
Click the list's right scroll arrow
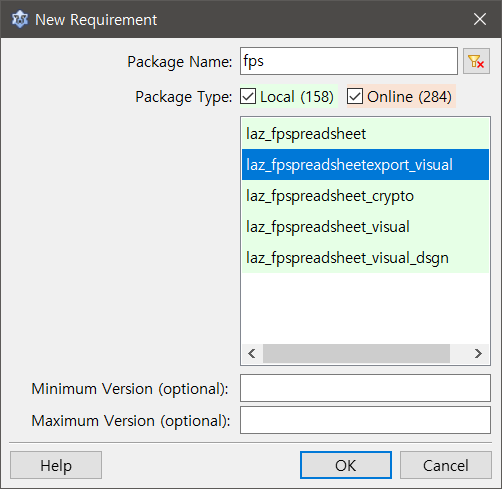pyautogui.click(x=478, y=353)
